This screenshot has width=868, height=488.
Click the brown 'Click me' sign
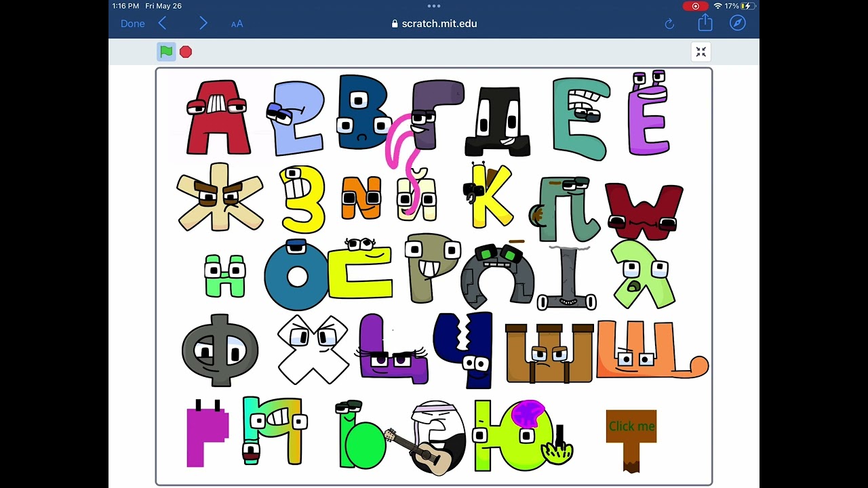click(x=631, y=441)
